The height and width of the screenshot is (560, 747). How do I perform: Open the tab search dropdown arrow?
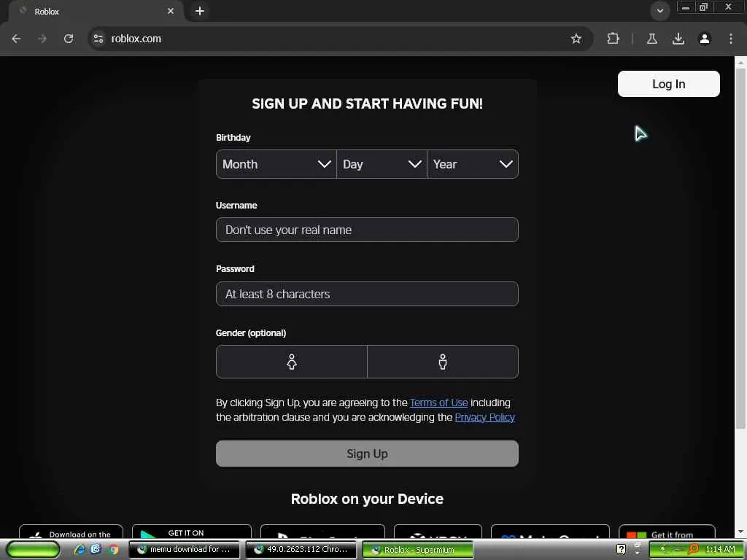point(659,11)
